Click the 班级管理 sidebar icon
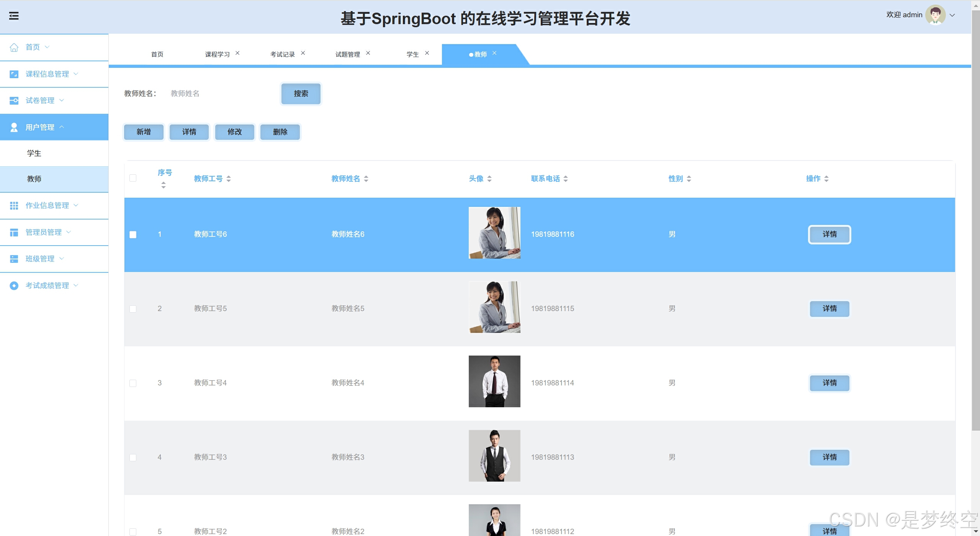This screenshot has height=536, width=980. pyautogui.click(x=14, y=259)
